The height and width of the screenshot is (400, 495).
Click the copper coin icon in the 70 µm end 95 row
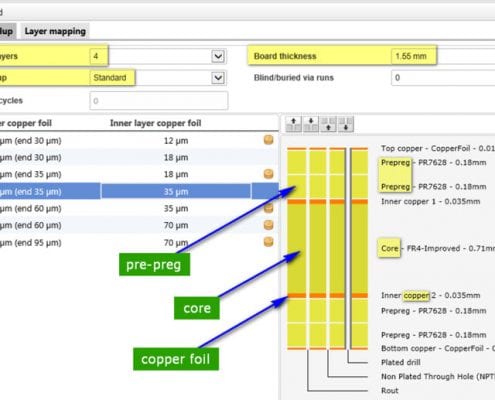[268, 242]
